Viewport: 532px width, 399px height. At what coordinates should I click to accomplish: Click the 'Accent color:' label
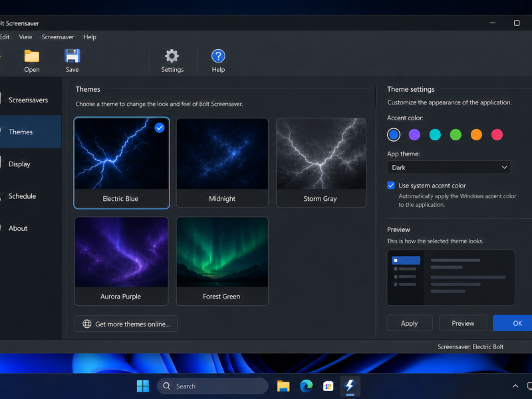[405, 118]
